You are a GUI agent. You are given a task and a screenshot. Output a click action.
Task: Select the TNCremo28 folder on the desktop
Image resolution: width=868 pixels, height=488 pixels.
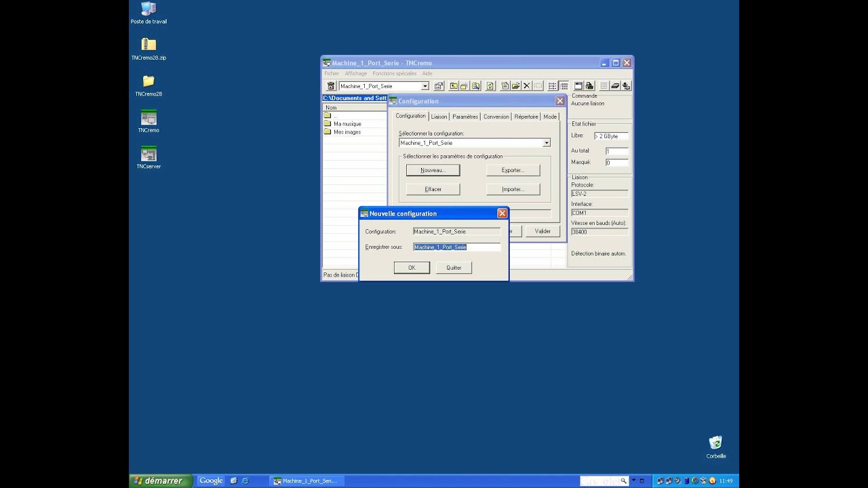149,85
